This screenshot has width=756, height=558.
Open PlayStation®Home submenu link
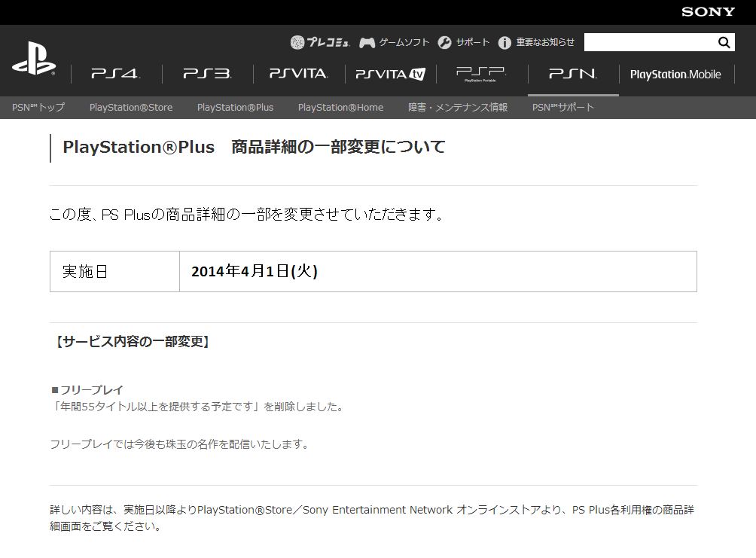(x=340, y=107)
